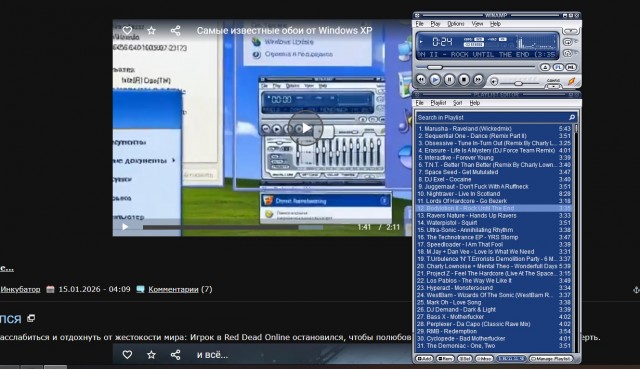Click the playlist vertical scrollbar
640x369 pixels.
pyautogui.click(x=576, y=238)
